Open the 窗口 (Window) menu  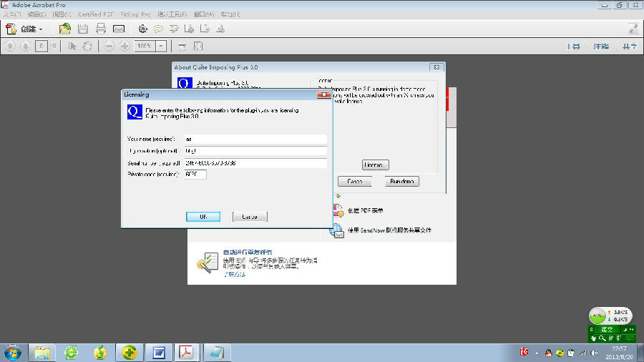(x=204, y=14)
